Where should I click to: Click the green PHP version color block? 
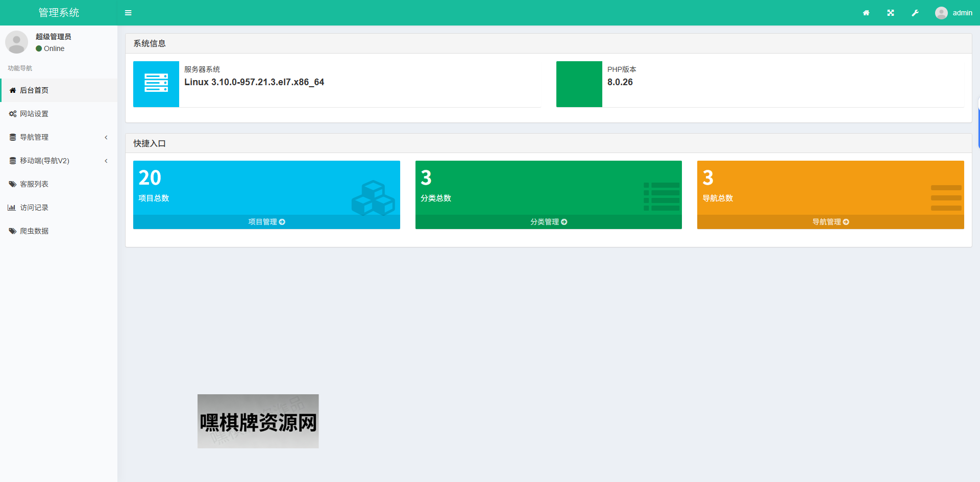[579, 84]
